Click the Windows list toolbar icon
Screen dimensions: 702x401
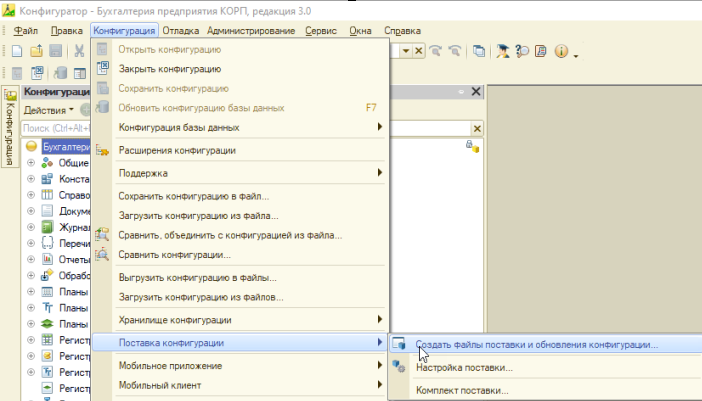click(x=479, y=51)
